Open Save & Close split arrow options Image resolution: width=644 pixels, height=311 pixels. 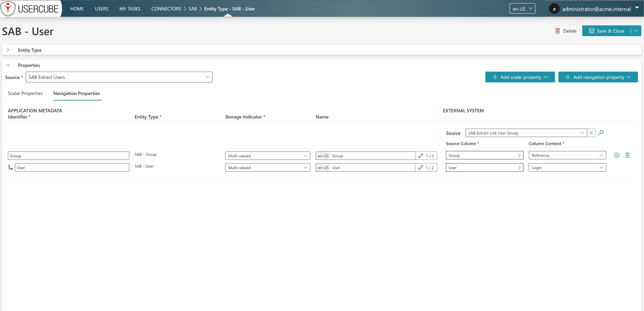coord(636,31)
